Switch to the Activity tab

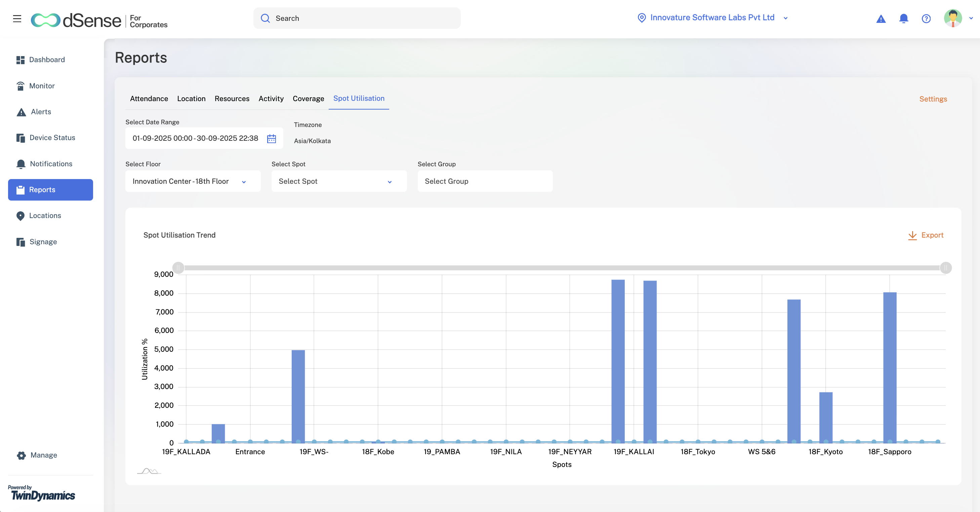pos(271,99)
